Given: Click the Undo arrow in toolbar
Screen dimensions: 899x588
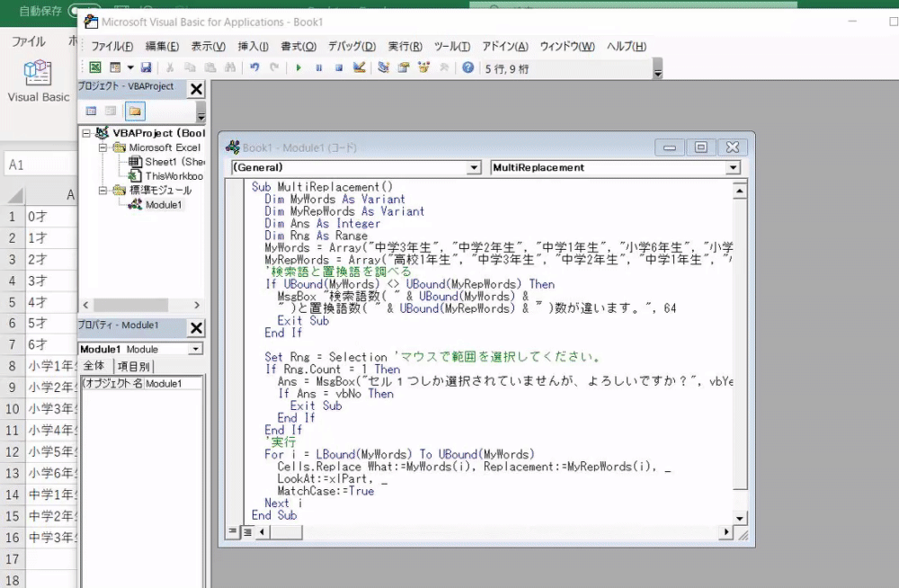Looking at the screenshot, I should [254, 67].
